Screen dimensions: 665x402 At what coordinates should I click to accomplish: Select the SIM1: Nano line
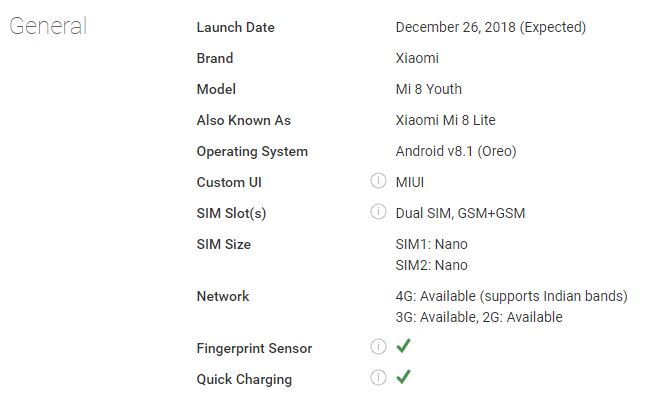click(x=431, y=244)
